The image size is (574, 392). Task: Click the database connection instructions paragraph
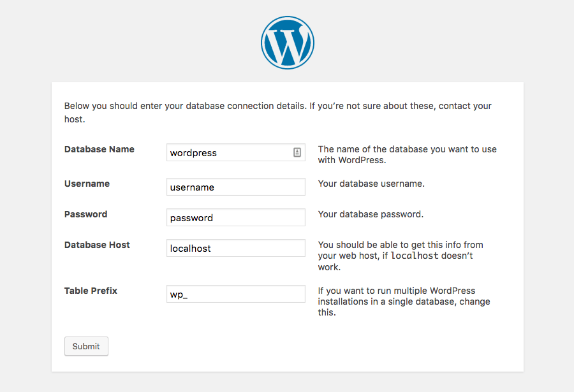click(277, 112)
